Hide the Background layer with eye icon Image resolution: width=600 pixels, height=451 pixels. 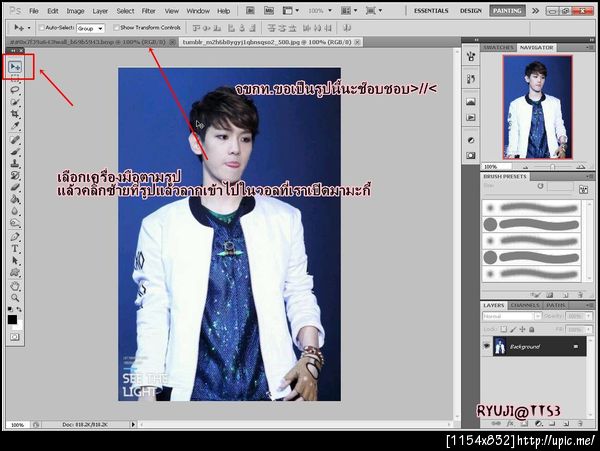point(486,346)
